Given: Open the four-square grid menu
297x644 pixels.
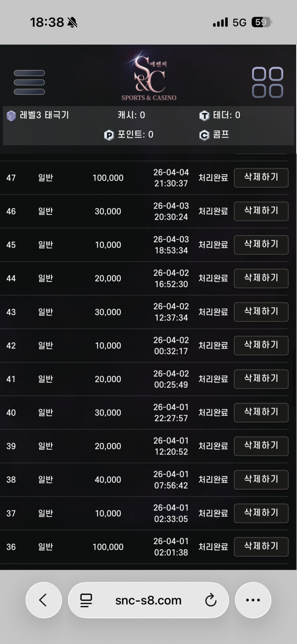Looking at the screenshot, I should click(267, 82).
